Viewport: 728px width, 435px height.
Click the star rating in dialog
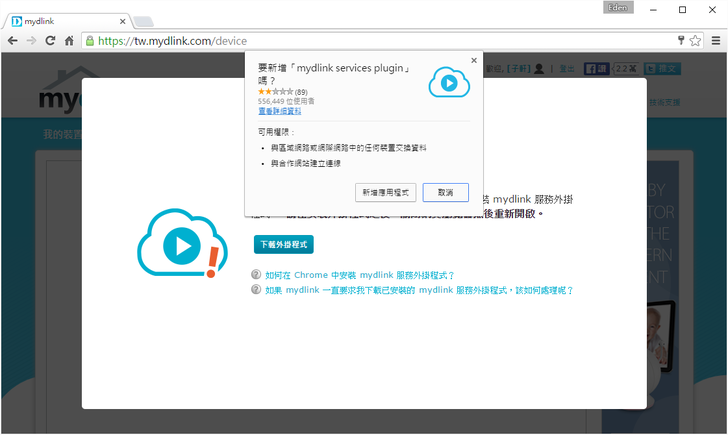[275, 92]
